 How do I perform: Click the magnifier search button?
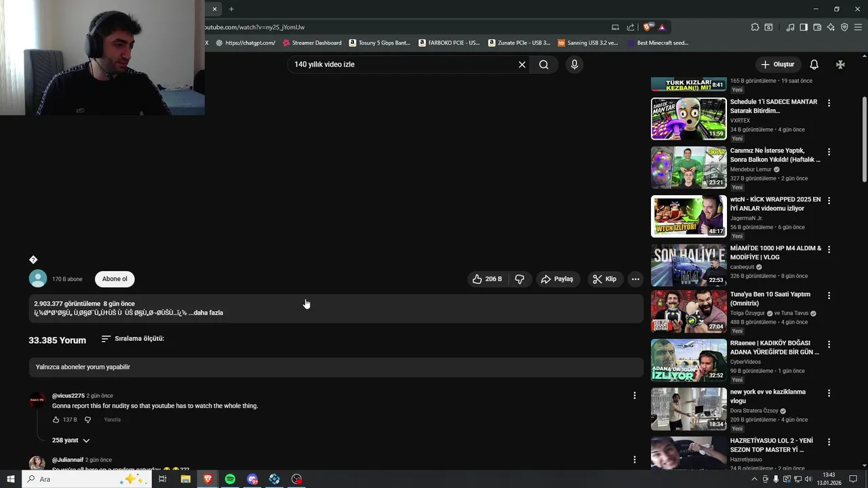[x=544, y=64]
